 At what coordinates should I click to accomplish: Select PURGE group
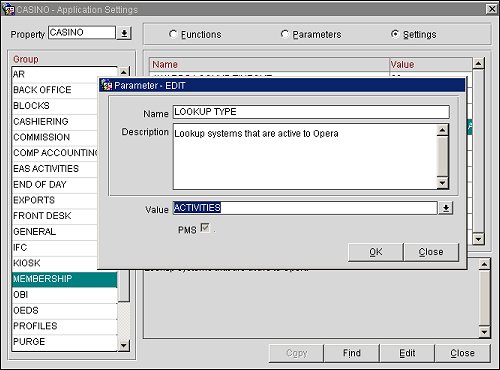tap(65, 342)
